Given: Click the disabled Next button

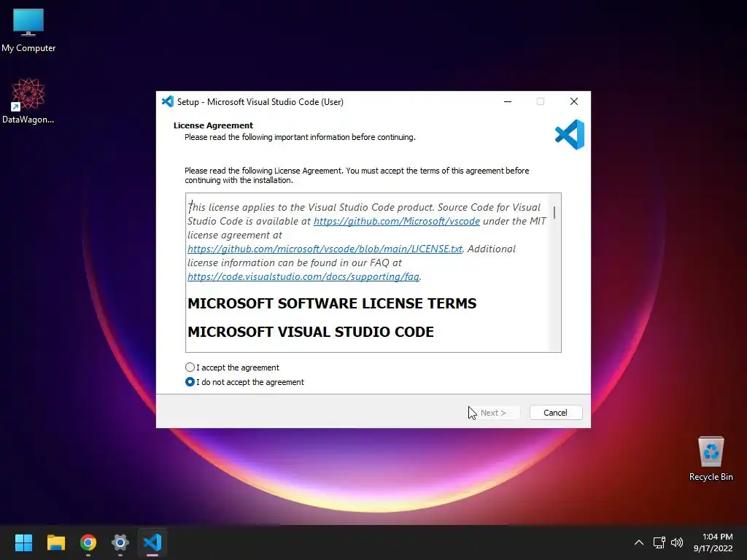Looking at the screenshot, I should pos(493,413).
